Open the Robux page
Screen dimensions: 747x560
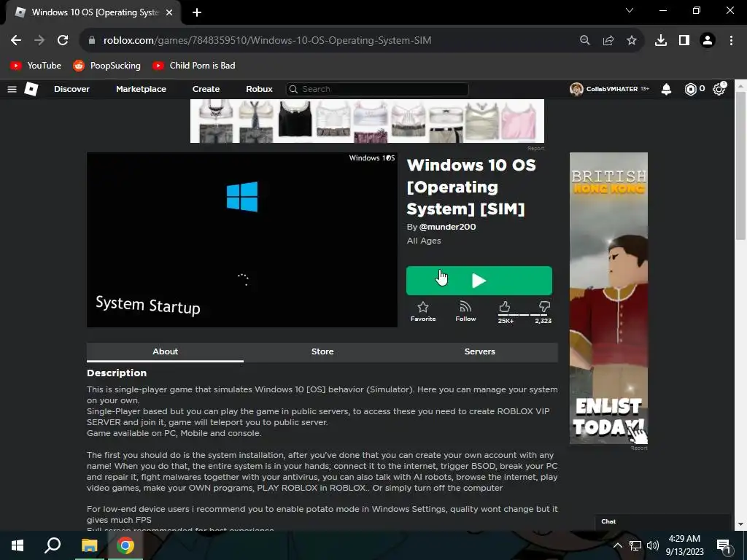[x=259, y=89]
